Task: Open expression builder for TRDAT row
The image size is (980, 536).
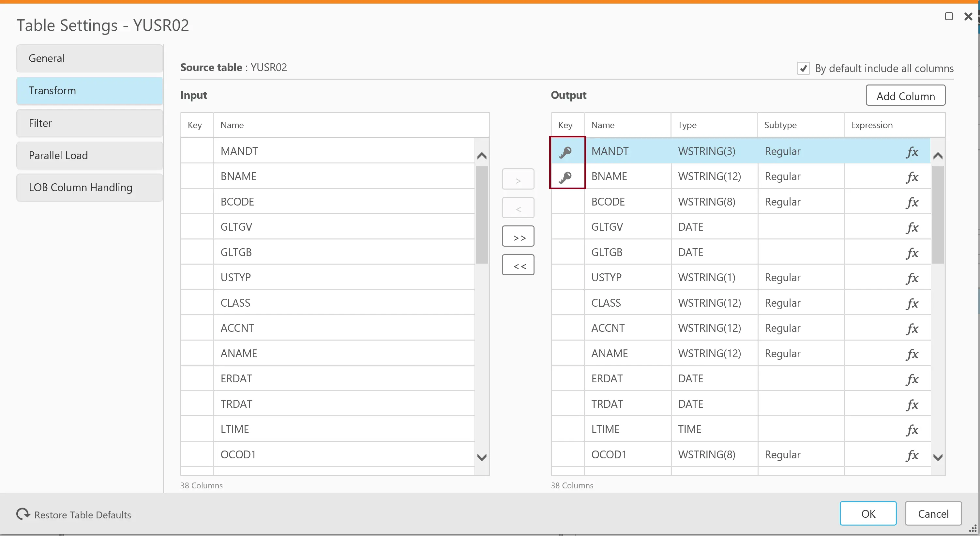Action: 912,404
